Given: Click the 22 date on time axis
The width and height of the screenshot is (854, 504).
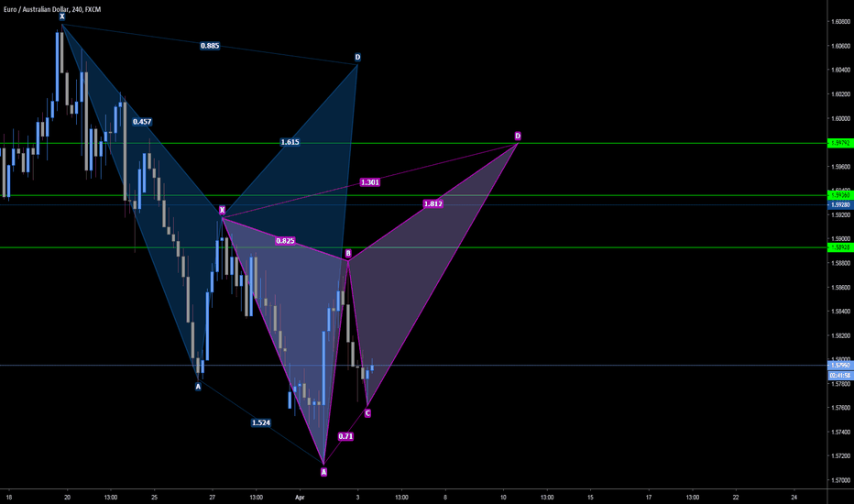Looking at the screenshot, I should (736, 498).
